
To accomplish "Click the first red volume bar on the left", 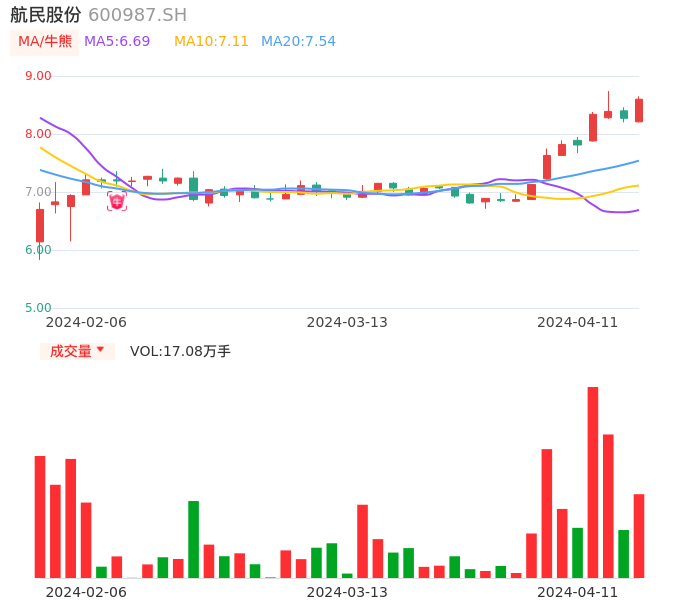I will [40, 517].
